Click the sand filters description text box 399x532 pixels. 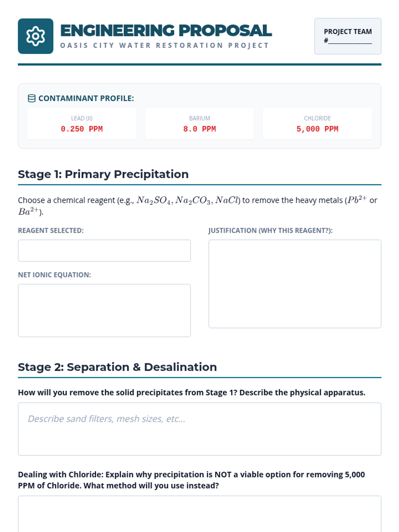[x=199, y=429]
